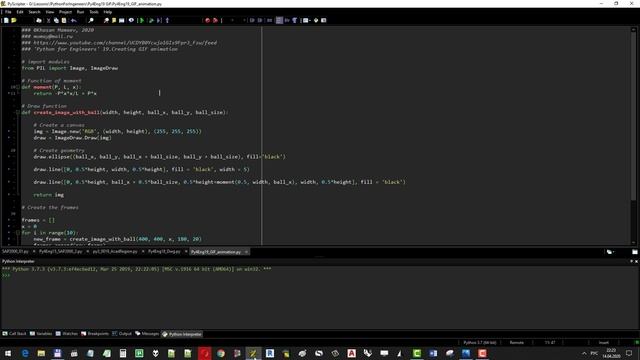Click the Debug script toolbar icon
The width and height of the screenshot is (640, 360).
(x=151, y=20)
